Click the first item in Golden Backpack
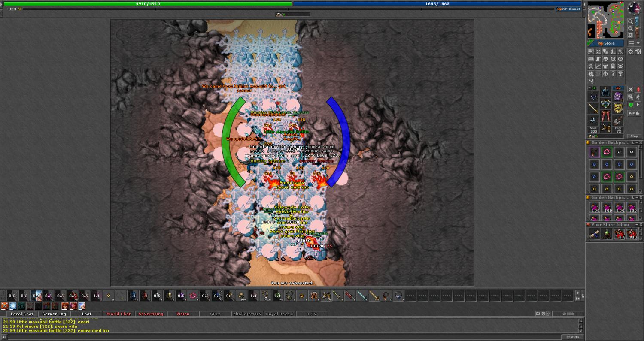The image size is (644, 341). (594, 151)
